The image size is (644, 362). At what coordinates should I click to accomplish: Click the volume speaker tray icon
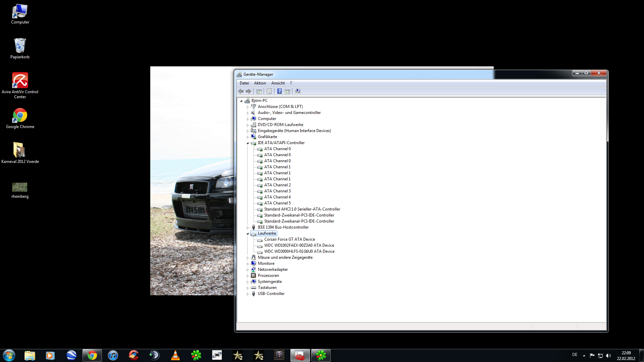pyautogui.click(x=608, y=356)
